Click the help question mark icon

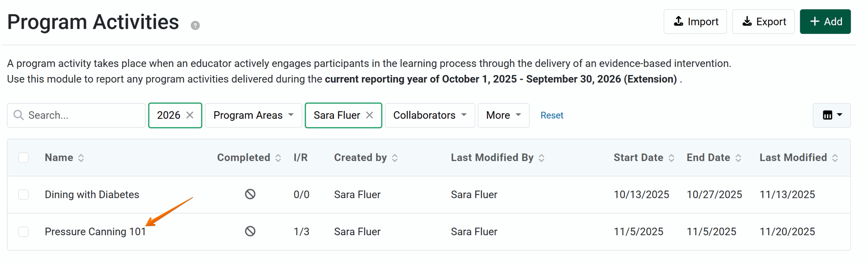[195, 25]
